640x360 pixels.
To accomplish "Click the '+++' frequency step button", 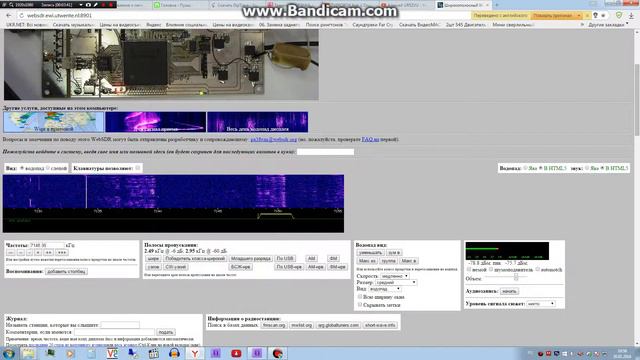I will [x=62, y=253].
